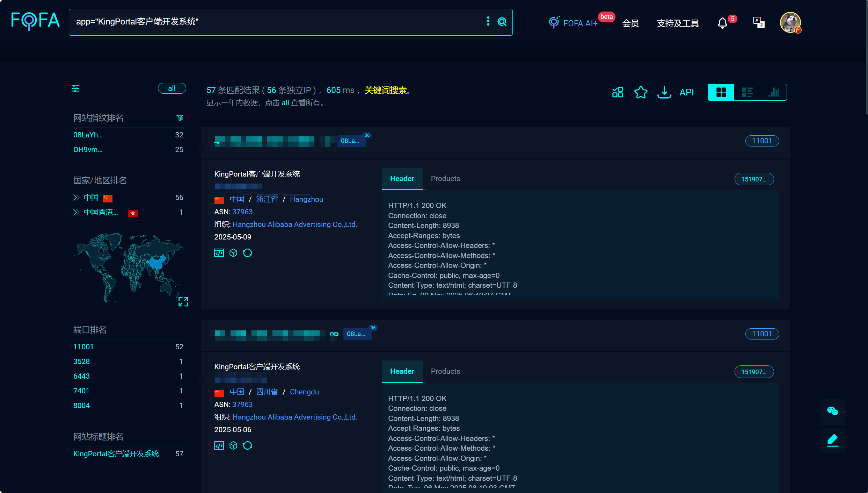Viewport: 868px width, 493px height.
Task: Open the 会员 menu
Action: pos(630,23)
